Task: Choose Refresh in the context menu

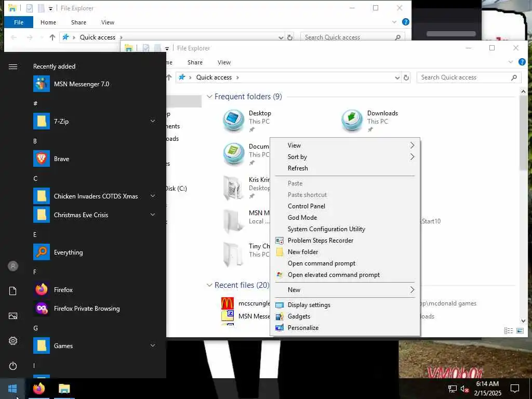Action: pyautogui.click(x=345, y=168)
